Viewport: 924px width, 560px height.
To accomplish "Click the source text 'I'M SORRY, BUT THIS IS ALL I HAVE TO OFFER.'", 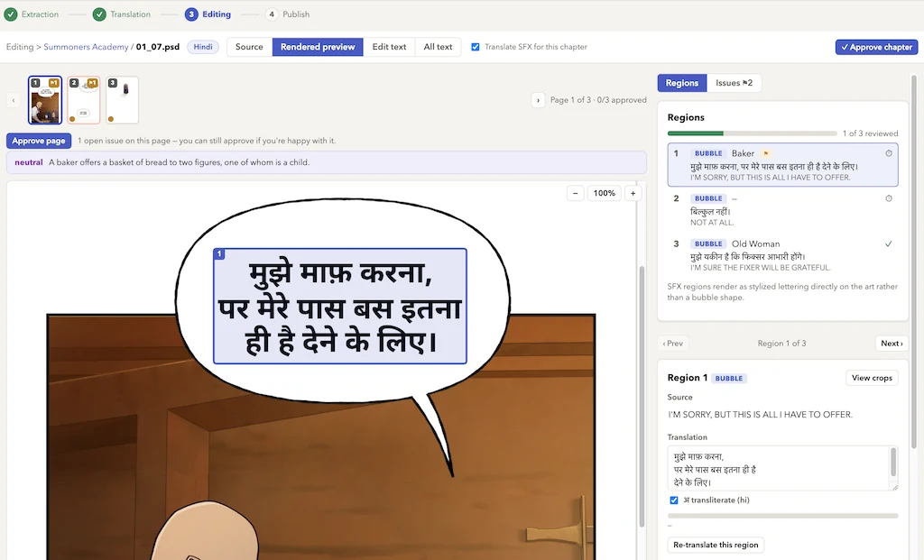I will click(760, 415).
